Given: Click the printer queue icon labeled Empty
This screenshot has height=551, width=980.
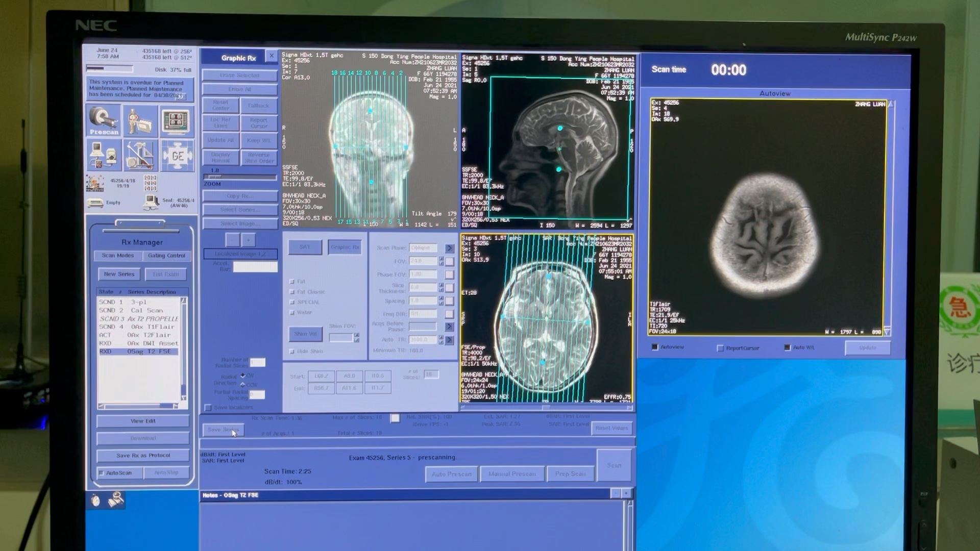Looking at the screenshot, I should 96,203.
